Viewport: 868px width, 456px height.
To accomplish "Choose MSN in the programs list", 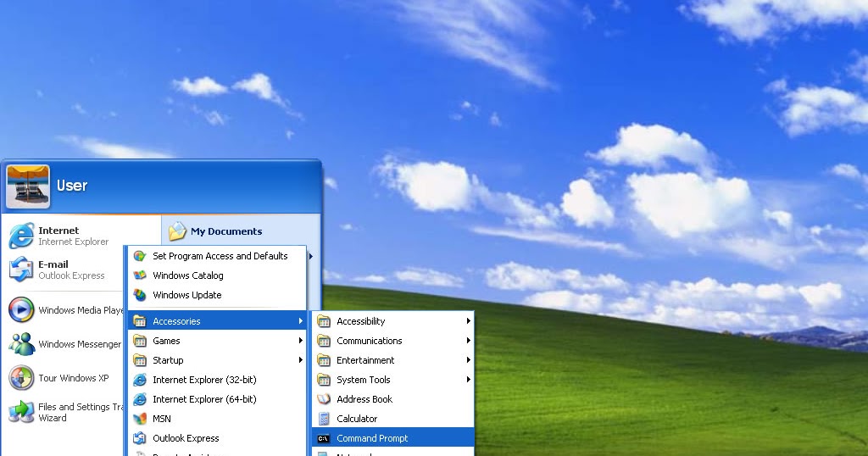I will (x=217, y=419).
